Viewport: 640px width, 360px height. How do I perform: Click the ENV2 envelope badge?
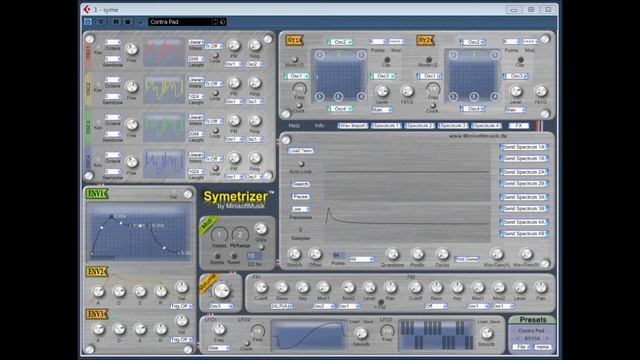coord(97,272)
